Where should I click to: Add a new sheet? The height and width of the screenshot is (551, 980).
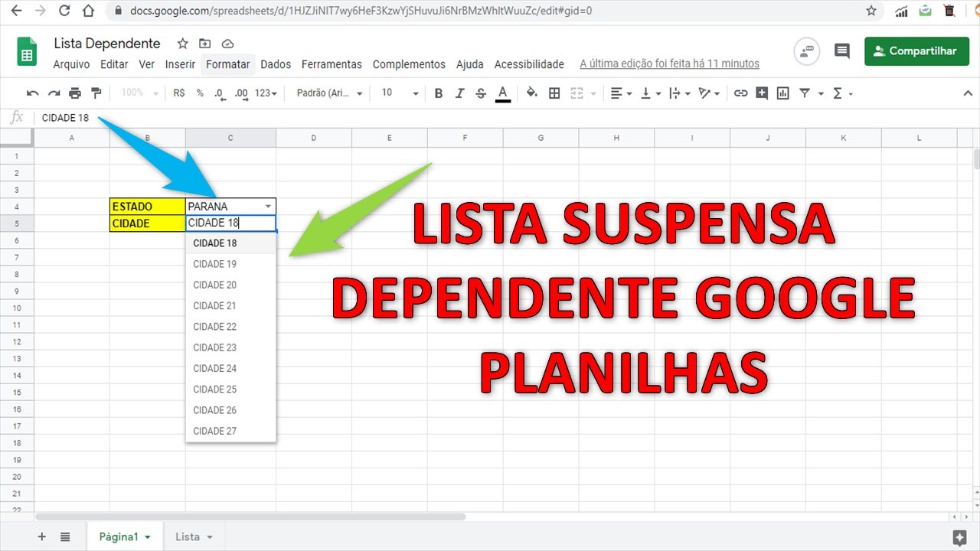tap(42, 536)
